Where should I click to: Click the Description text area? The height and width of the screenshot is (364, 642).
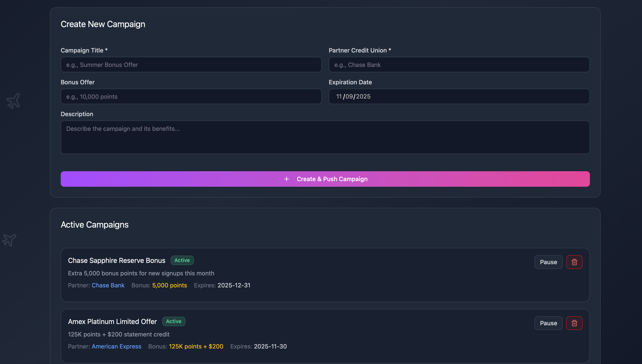pos(325,137)
